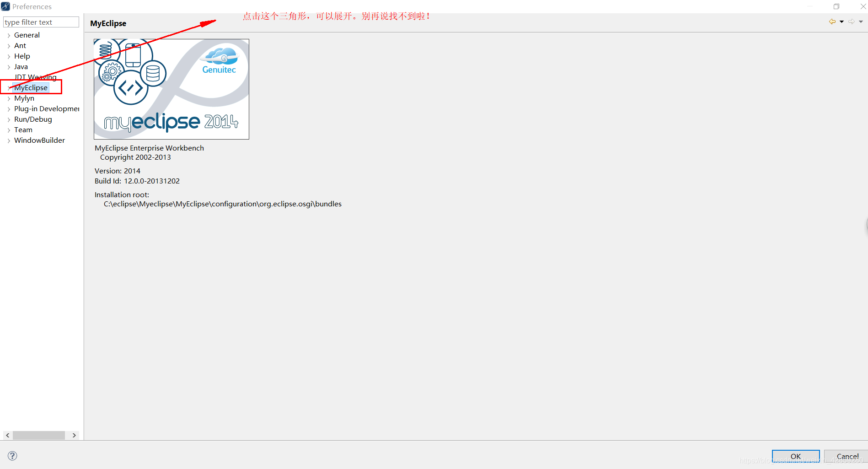Click the Copyright 2002-2013 text
This screenshot has height=469, width=868.
[135, 157]
